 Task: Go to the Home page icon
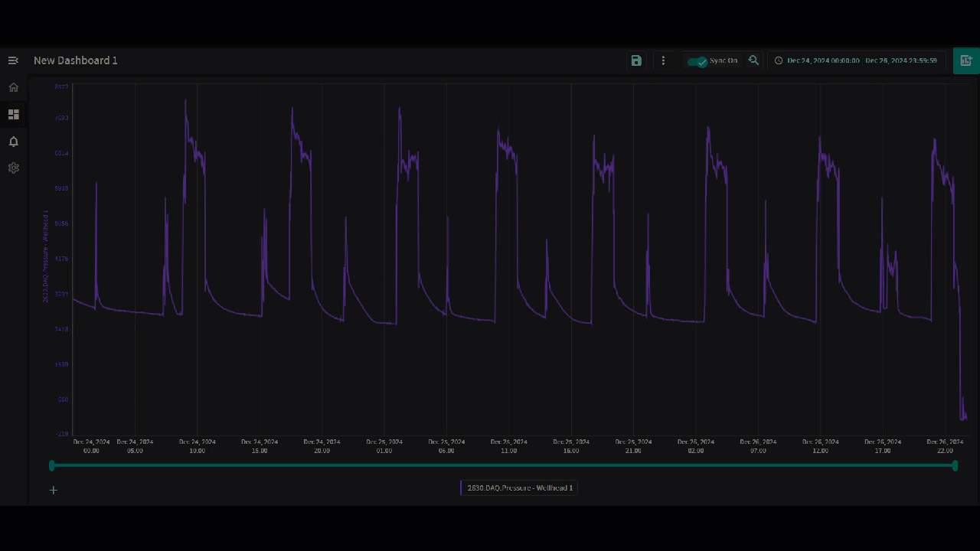tap(13, 87)
